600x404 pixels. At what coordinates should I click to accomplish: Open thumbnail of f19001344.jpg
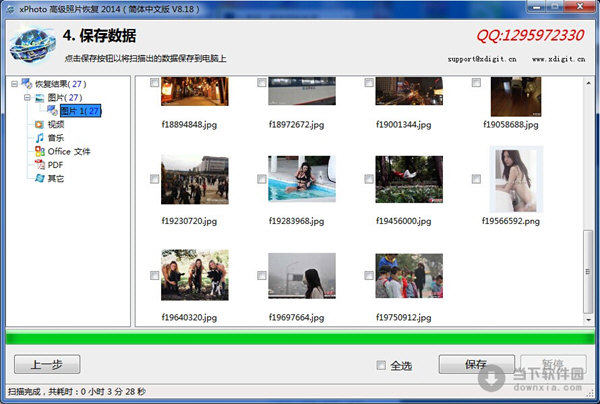(409, 91)
